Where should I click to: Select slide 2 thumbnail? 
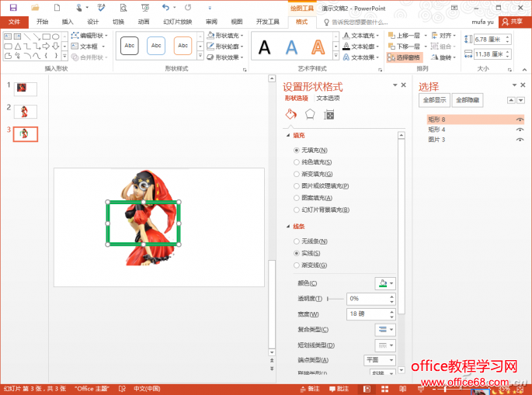(x=25, y=112)
